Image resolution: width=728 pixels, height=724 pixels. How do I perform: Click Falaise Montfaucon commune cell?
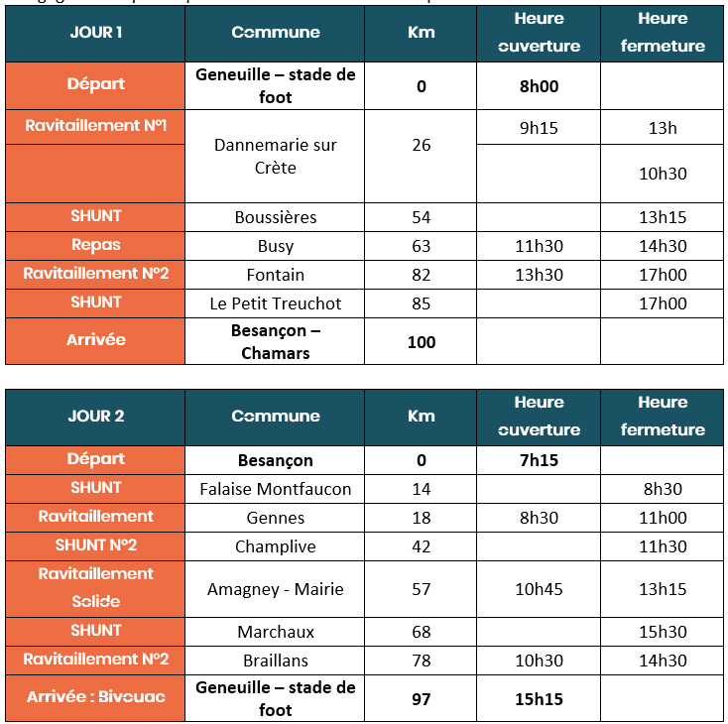pyautogui.click(x=275, y=489)
